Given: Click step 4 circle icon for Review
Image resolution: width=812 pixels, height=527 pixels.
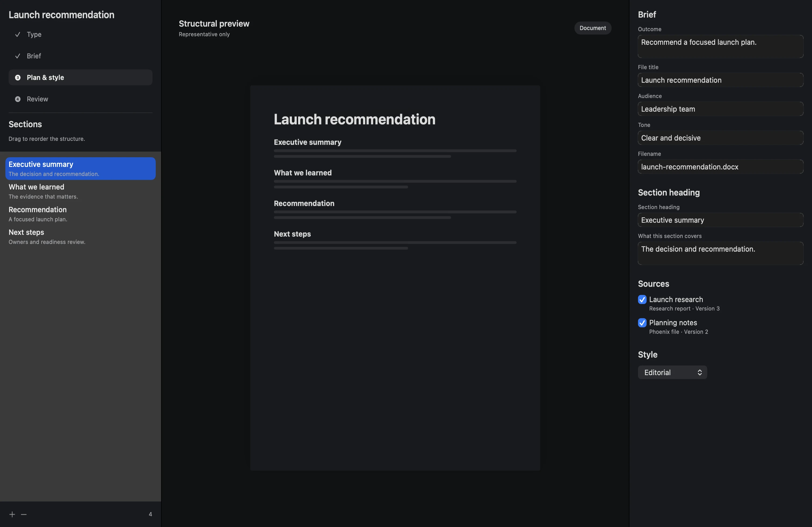Looking at the screenshot, I should click(18, 99).
